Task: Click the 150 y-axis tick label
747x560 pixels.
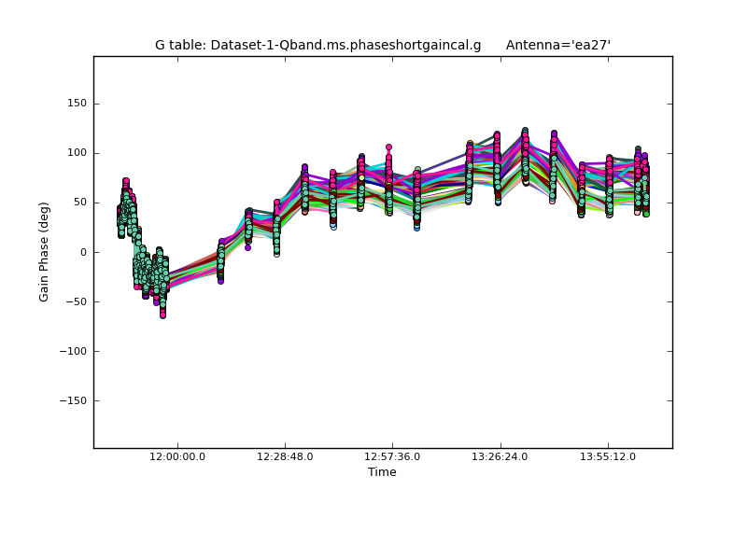Action: [77, 104]
